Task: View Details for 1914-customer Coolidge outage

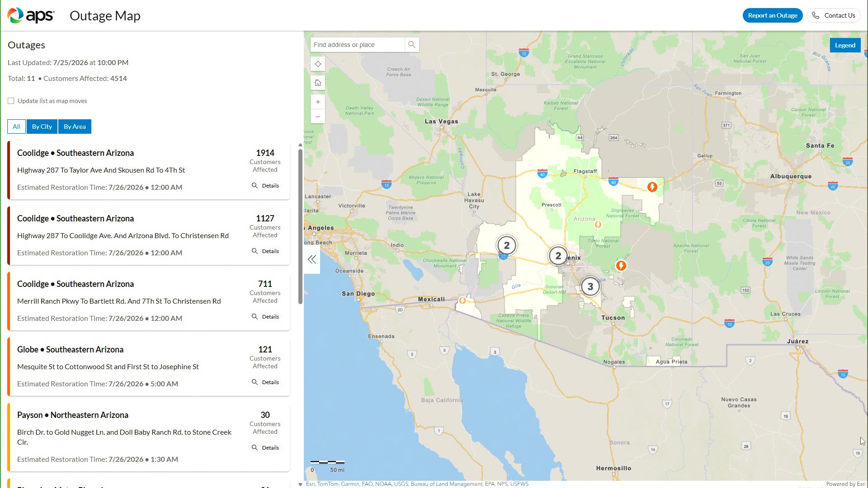Action: (x=265, y=186)
